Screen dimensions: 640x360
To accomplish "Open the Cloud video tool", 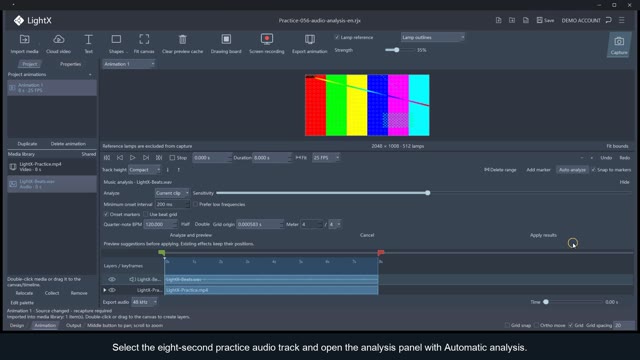I will pos(58,39).
